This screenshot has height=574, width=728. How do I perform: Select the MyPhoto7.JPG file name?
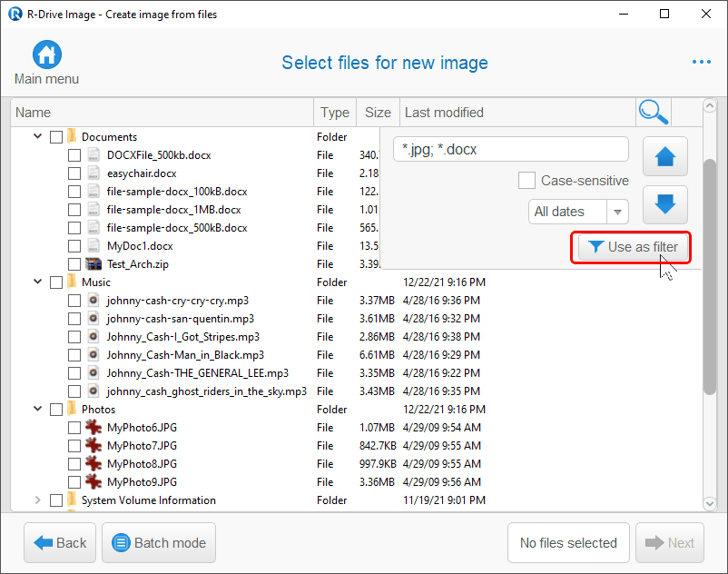pyautogui.click(x=143, y=445)
